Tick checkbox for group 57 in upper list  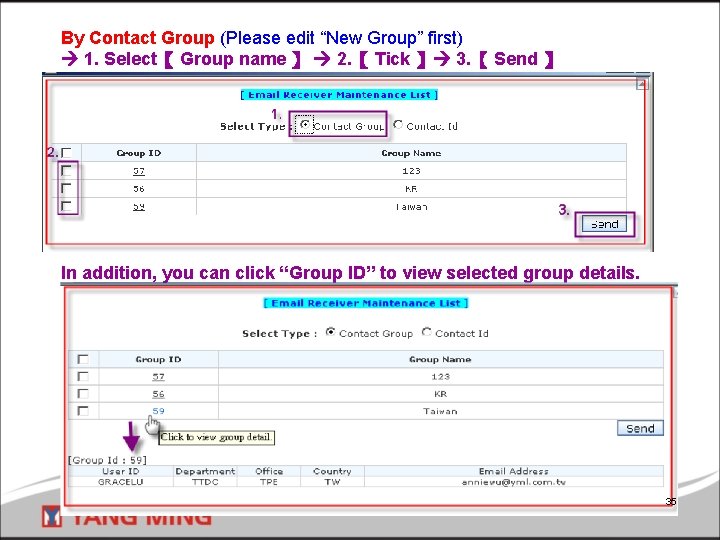pyautogui.click(x=67, y=171)
